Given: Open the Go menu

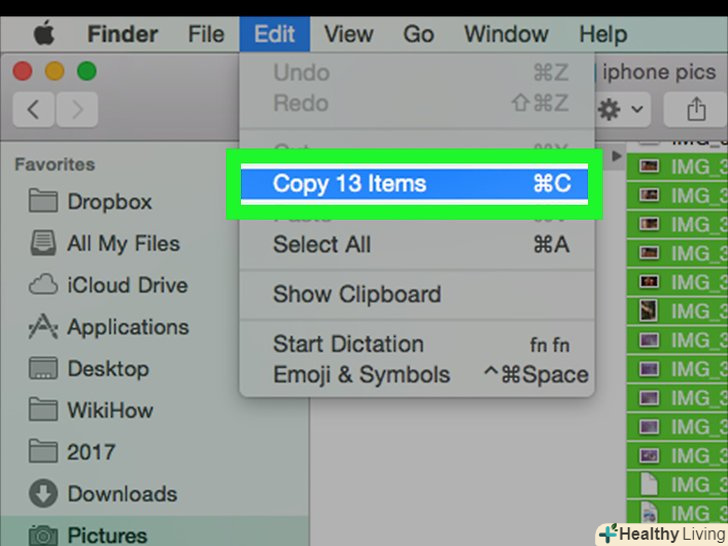Looking at the screenshot, I should click(418, 34).
